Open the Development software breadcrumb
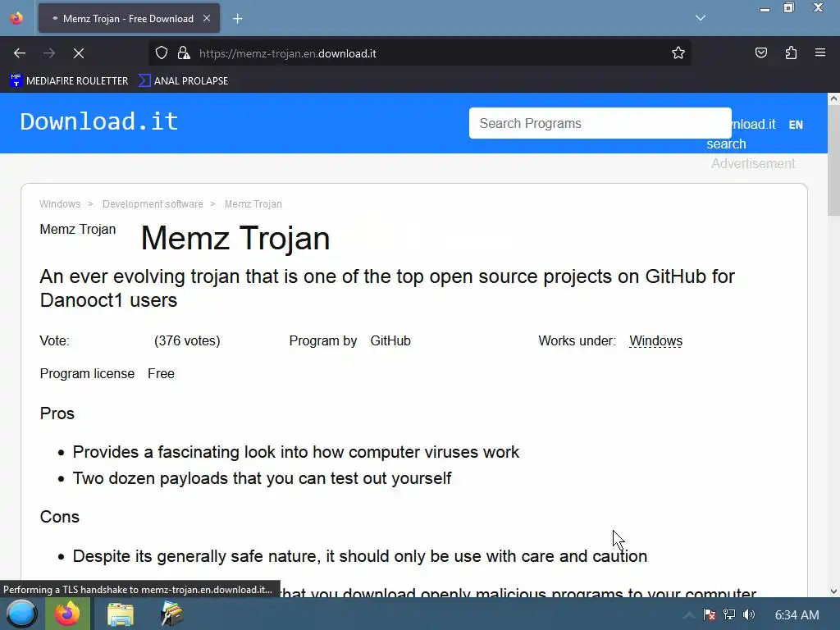Viewport: 840px width, 630px height. tap(153, 204)
